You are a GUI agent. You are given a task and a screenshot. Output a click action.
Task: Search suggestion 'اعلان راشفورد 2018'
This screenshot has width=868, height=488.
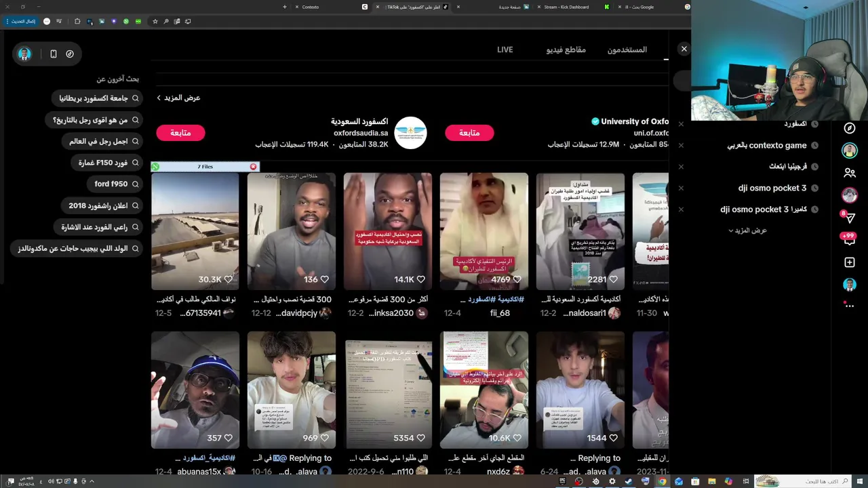coord(102,205)
